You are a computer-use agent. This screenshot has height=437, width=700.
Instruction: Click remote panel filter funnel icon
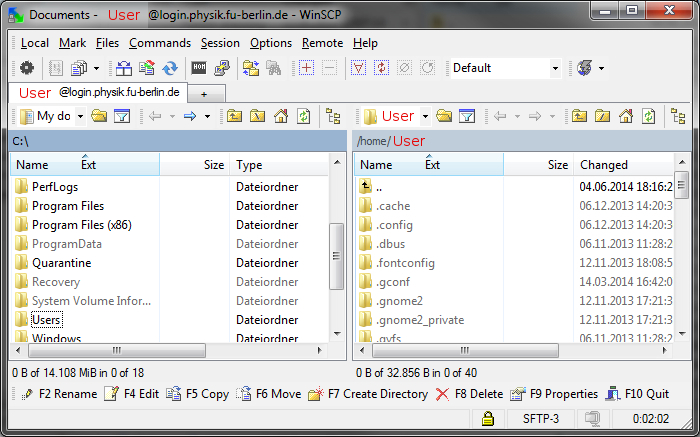point(467,117)
